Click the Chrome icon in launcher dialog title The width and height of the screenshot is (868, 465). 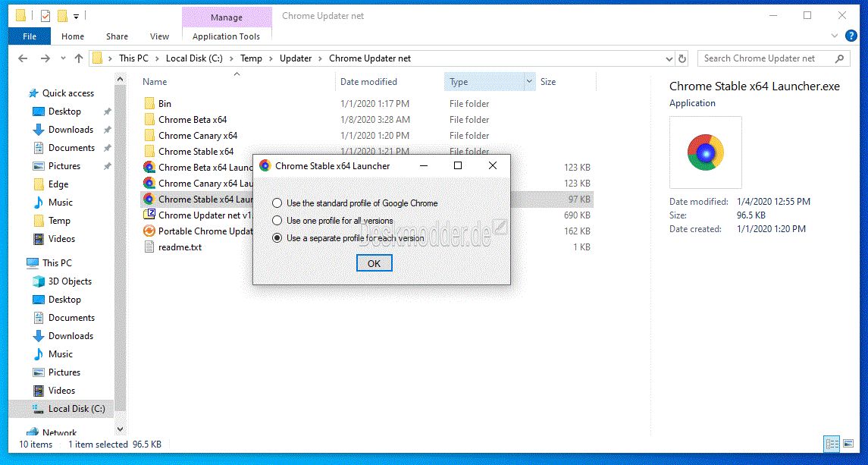(x=265, y=165)
